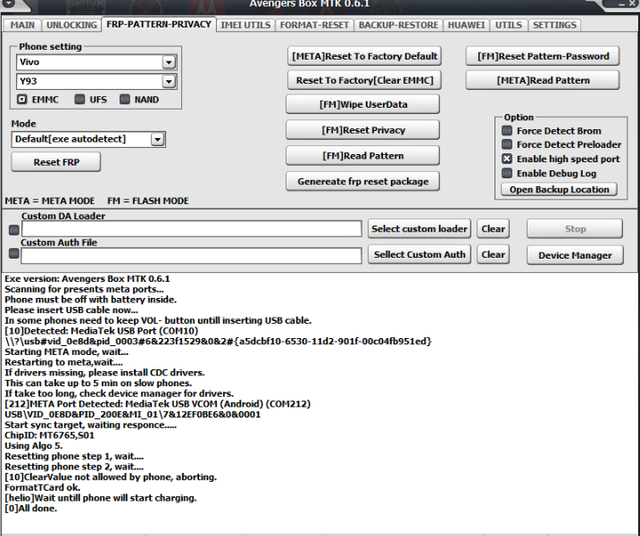Viewport: 640px width, 536px height.
Task: Click log line 'FormatTCard ok.'
Action: (42, 487)
